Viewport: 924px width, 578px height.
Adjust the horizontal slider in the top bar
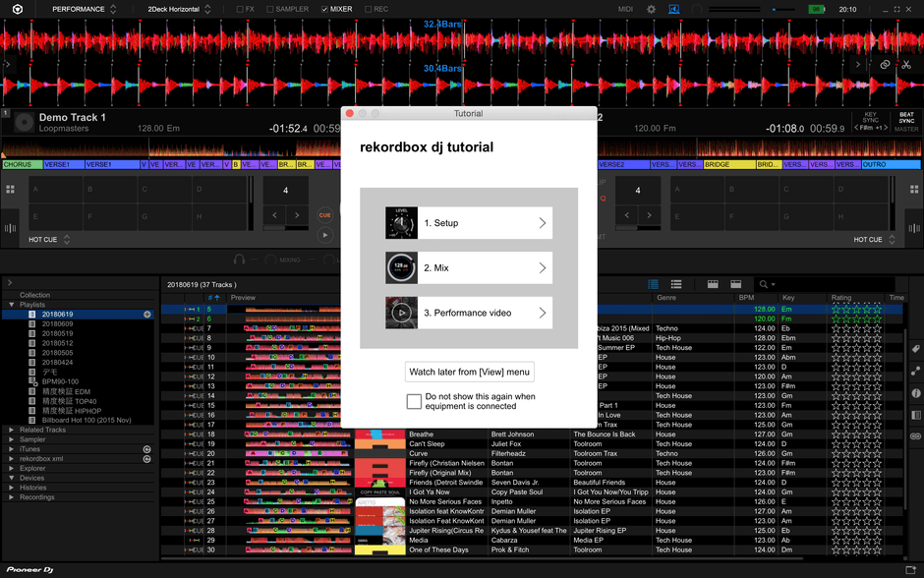click(x=774, y=9)
